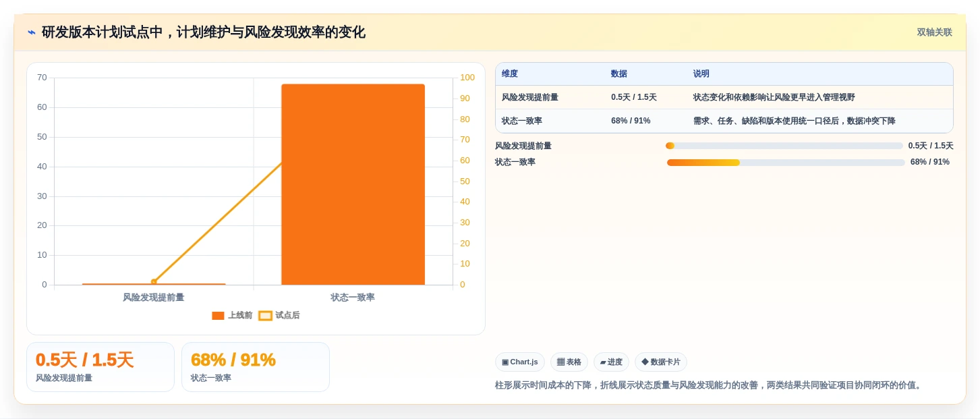Image resolution: width=980 pixels, height=419 pixels.
Task: Click the 风险发现提前量 x-axis label
Action: (153, 298)
